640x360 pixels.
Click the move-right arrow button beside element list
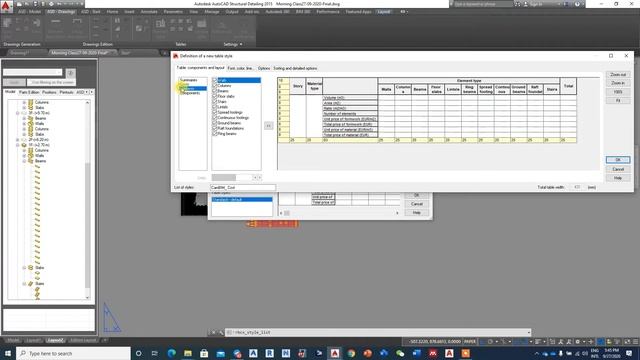(268, 126)
